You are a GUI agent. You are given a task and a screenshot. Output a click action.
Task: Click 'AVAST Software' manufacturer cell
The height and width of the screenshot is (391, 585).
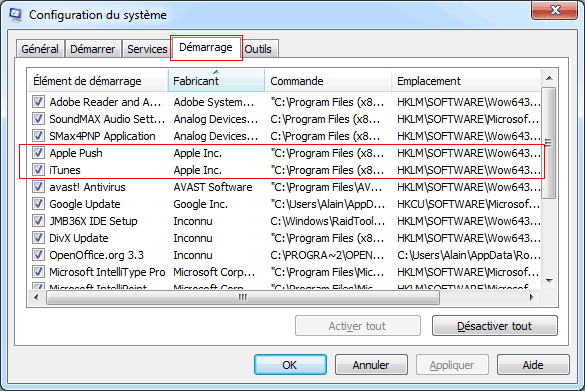213,187
